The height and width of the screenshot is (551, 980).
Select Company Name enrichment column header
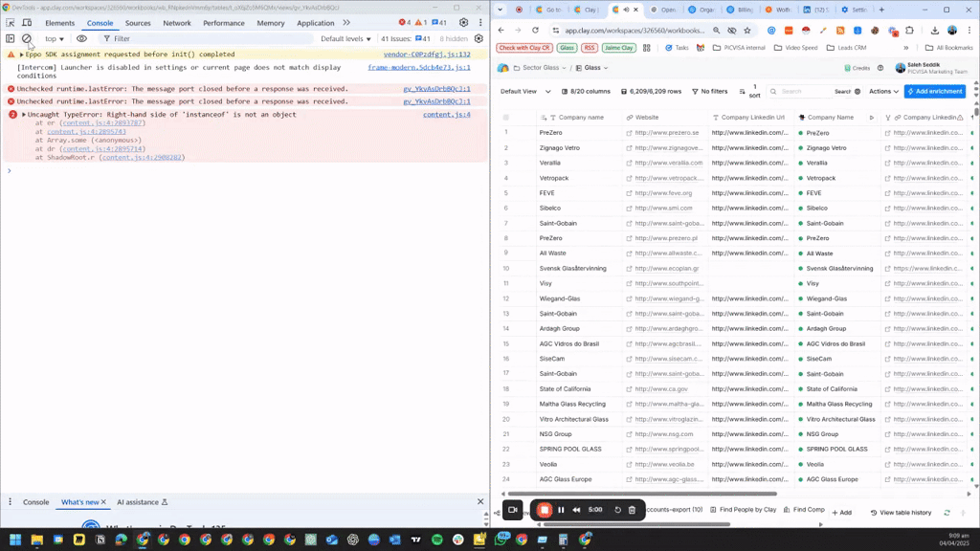[830, 118]
